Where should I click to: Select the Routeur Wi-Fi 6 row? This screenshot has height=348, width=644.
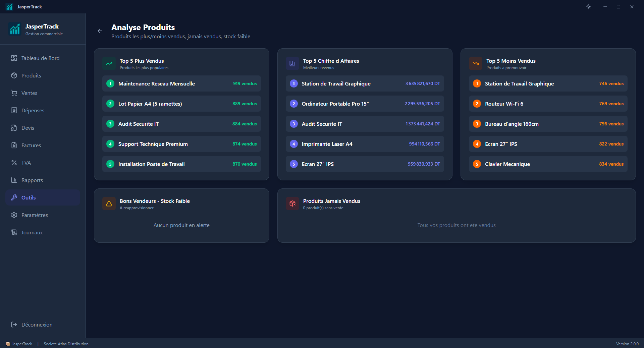tap(548, 104)
